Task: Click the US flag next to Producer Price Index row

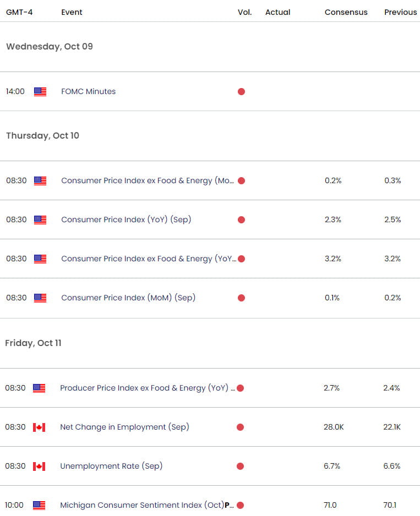Action: (40, 388)
